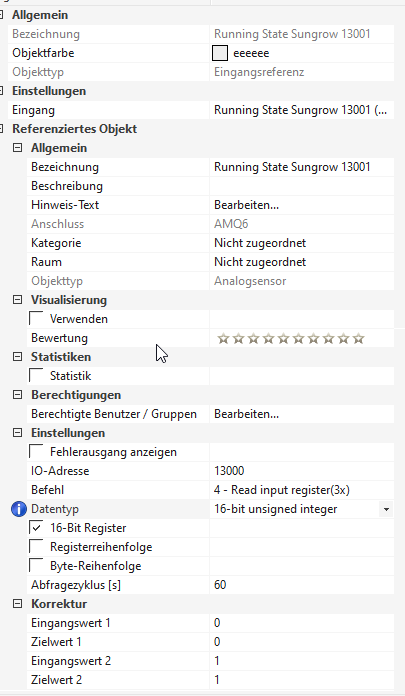This screenshot has width=405, height=696.
Task: Click the Bewertung star rating row
Action: click(291, 339)
